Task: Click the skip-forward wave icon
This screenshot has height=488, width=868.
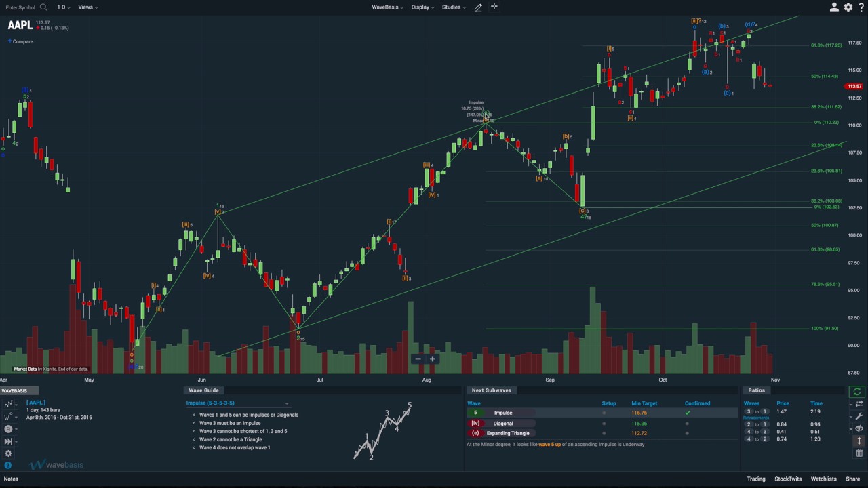Action: point(8,441)
